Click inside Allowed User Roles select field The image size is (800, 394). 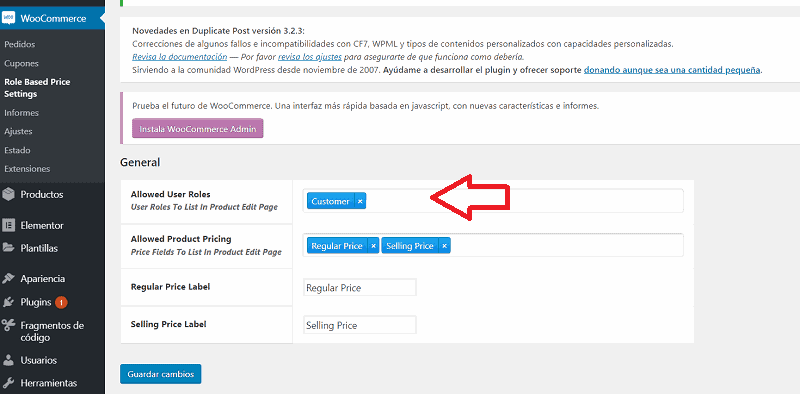tap(493, 201)
